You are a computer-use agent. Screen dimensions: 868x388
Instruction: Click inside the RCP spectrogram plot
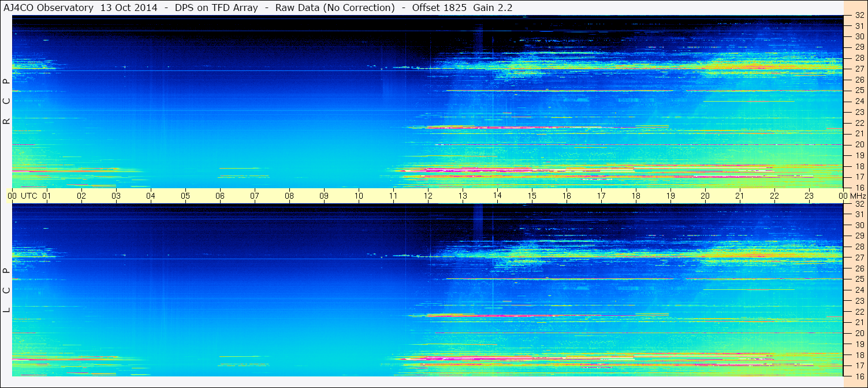428,102
